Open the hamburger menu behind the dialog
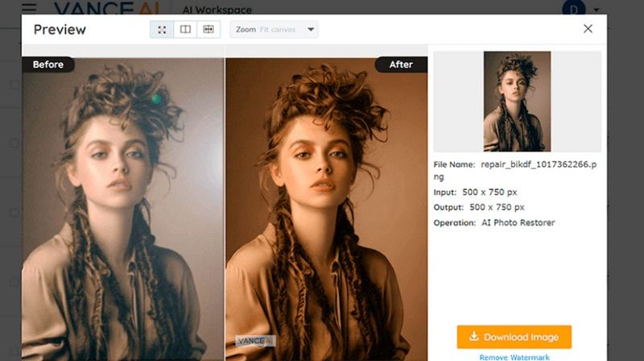 pyautogui.click(x=29, y=7)
